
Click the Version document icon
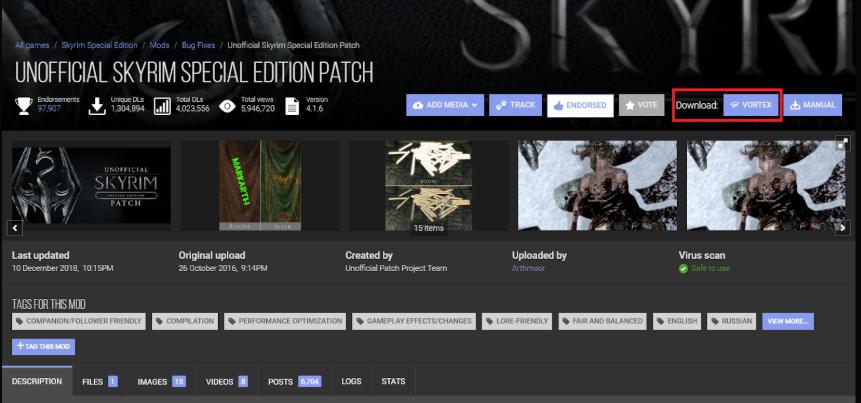coord(292,105)
